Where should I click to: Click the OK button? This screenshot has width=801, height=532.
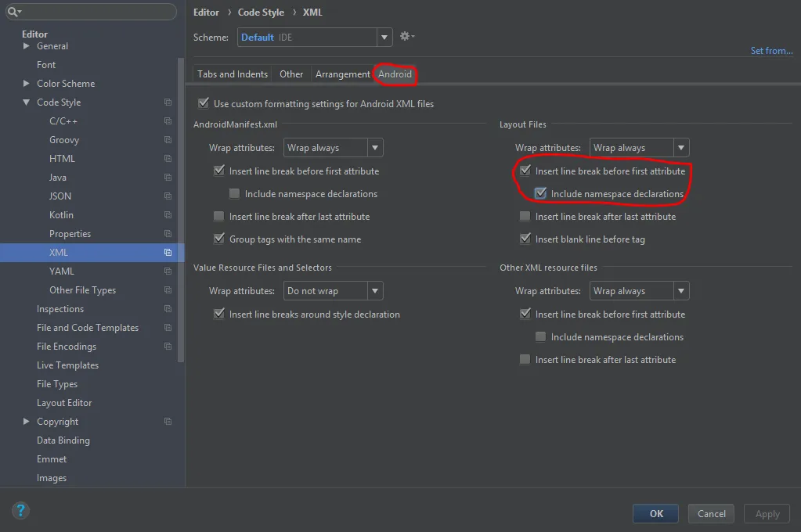(x=656, y=514)
